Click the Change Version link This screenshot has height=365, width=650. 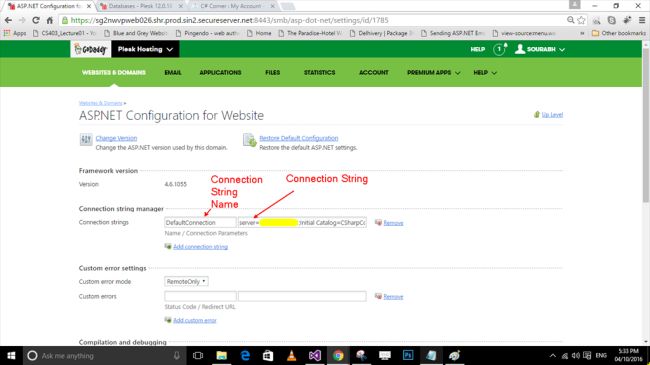116,138
